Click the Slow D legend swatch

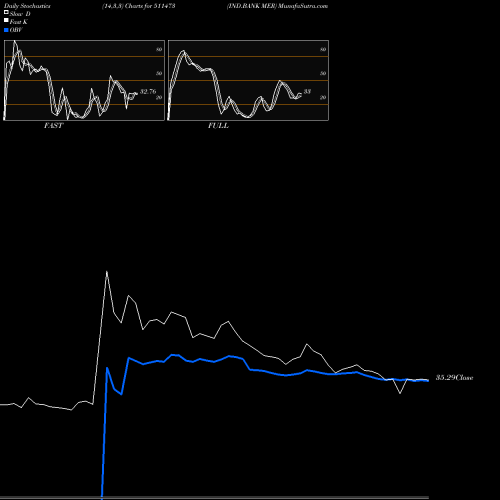click(x=6, y=12)
